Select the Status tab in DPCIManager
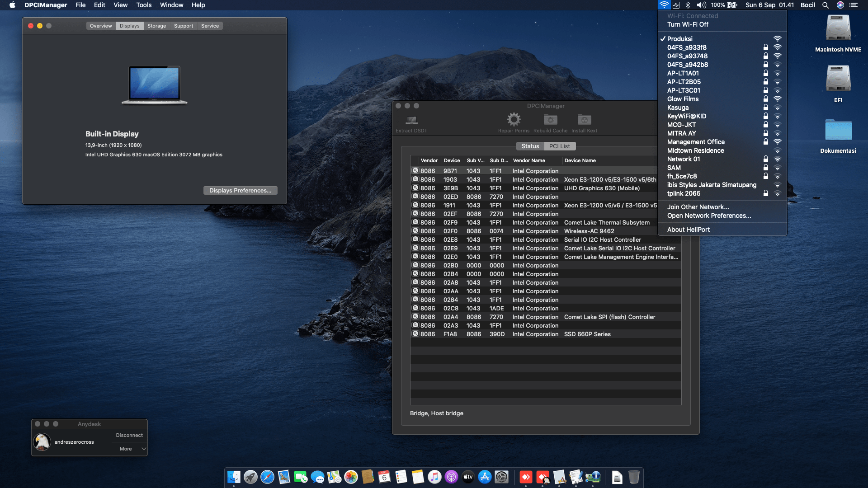 click(530, 146)
